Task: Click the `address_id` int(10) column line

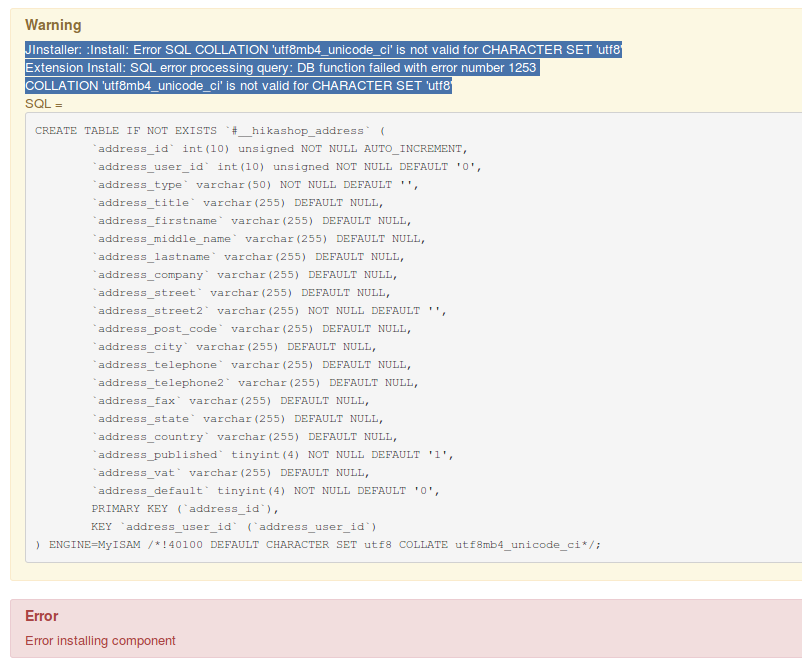Action: 279,149
